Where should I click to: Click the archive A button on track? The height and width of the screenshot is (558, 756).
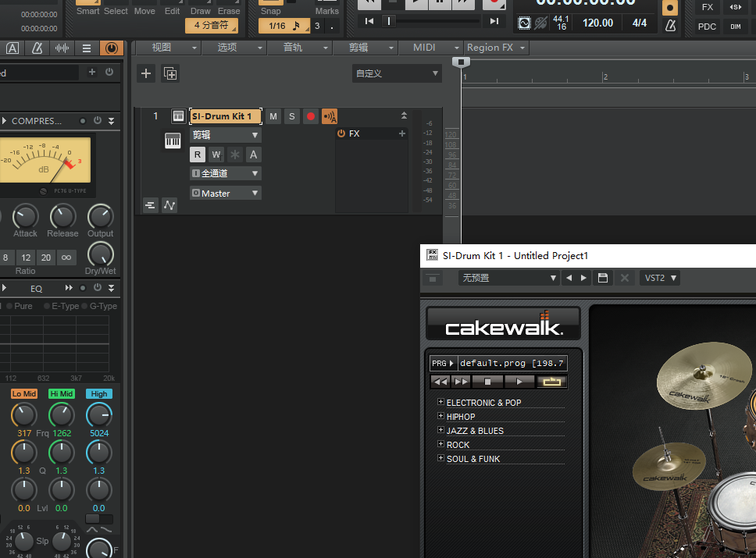pyautogui.click(x=253, y=155)
